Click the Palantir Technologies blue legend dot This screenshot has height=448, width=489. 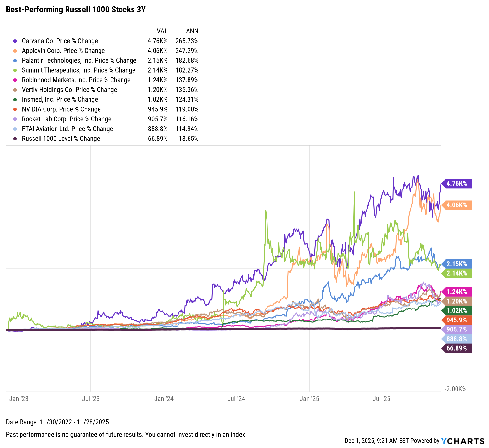[15, 61]
